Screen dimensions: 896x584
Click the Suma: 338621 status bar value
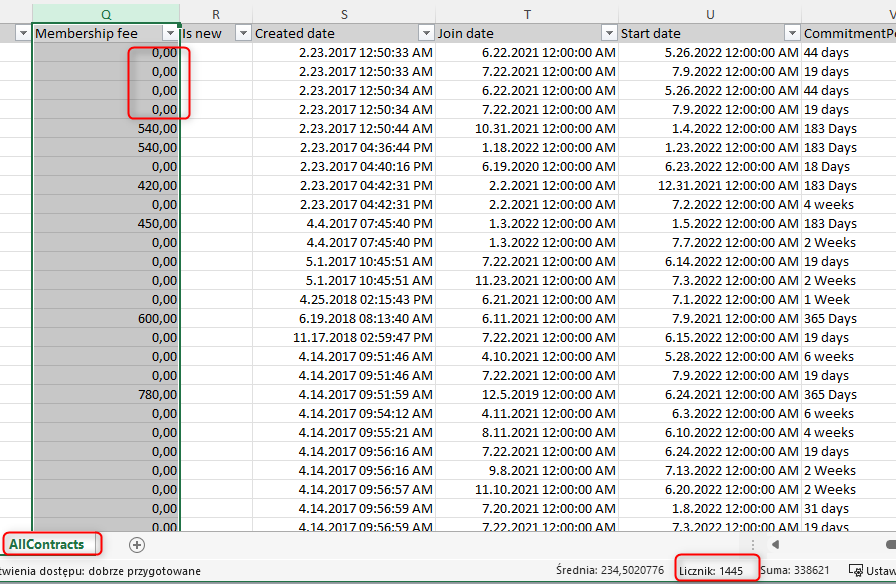(795, 571)
